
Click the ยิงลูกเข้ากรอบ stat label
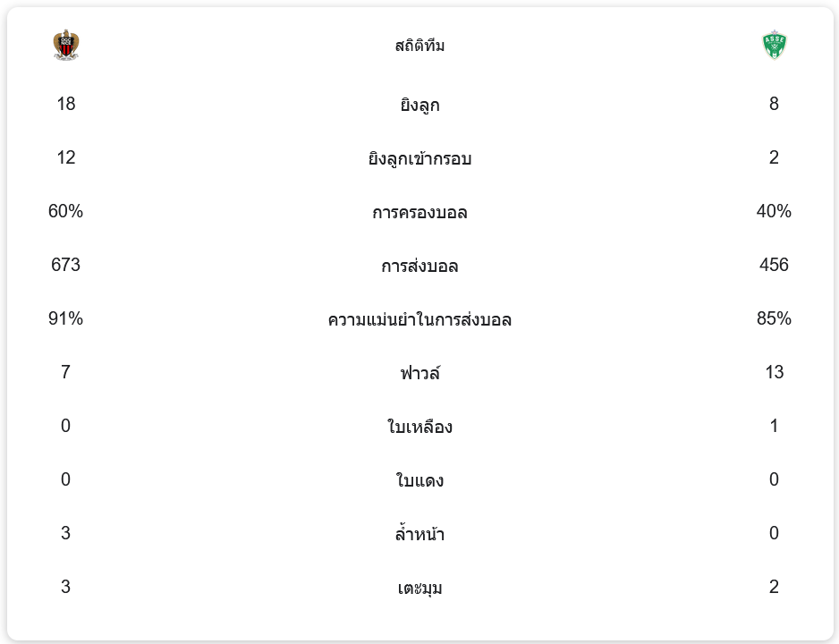click(419, 159)
